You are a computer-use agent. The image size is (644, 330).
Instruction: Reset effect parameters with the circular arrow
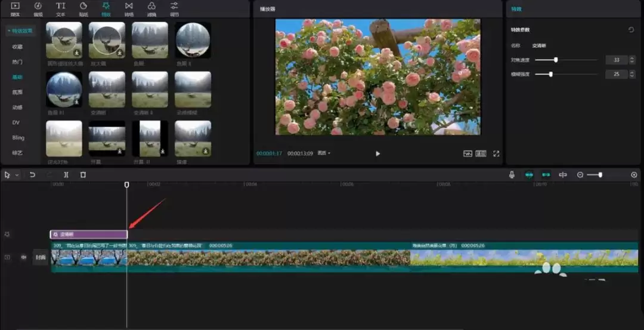click(631, 29)
